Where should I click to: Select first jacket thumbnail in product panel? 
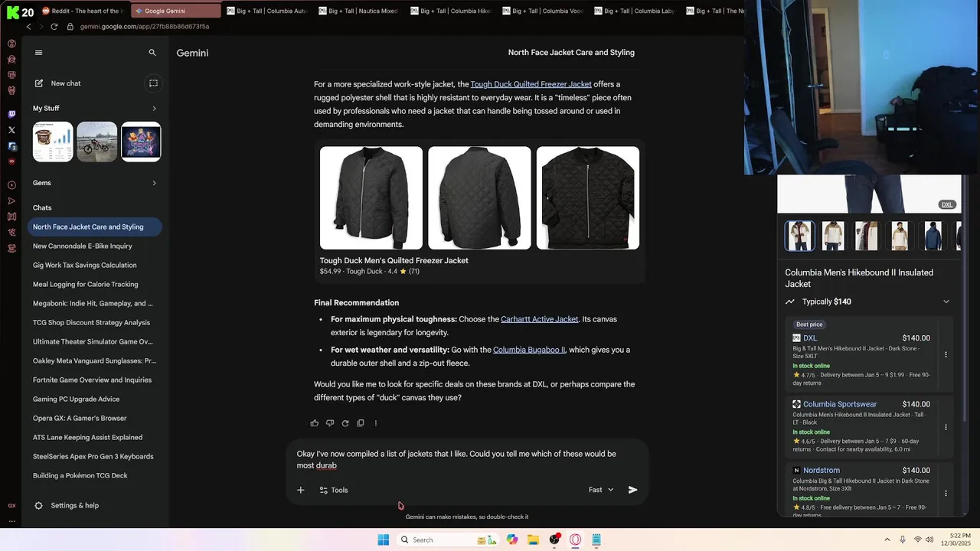[800, 236]
